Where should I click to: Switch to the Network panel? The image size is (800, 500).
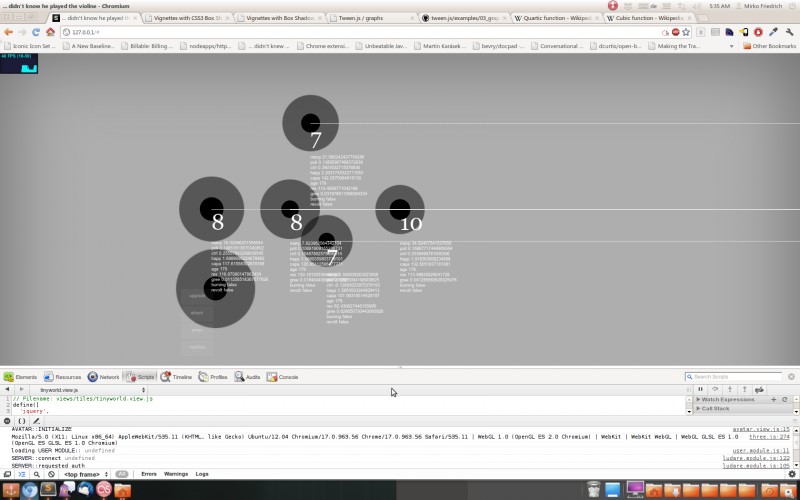pos(104,377)
